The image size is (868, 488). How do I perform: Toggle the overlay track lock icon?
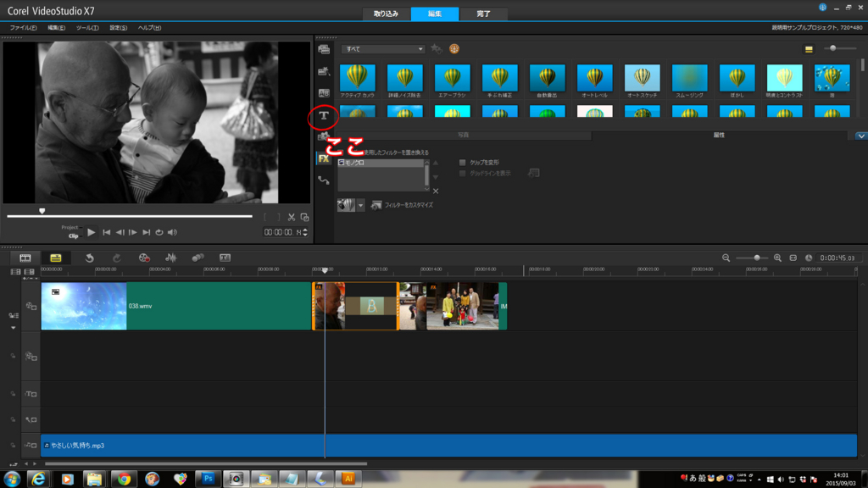click(x=13, y=356)
